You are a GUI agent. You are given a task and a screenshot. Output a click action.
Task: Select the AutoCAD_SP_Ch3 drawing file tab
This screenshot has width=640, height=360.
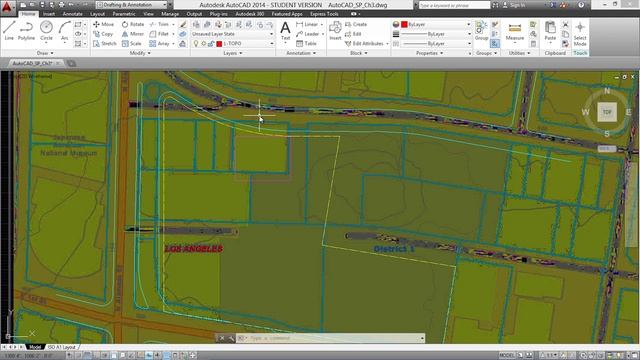[34, 63]
